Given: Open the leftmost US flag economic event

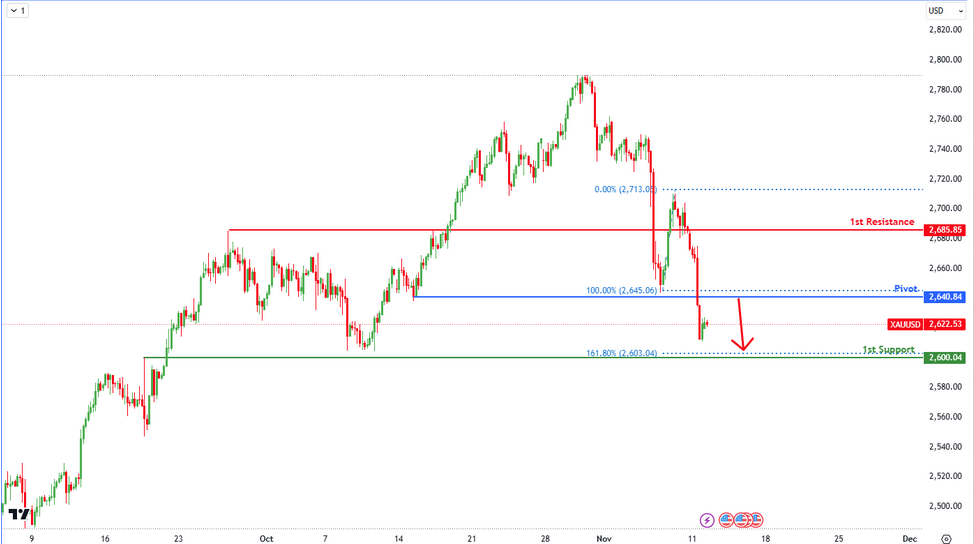Looking at the screenshot, I should click(x=726, y=520).
